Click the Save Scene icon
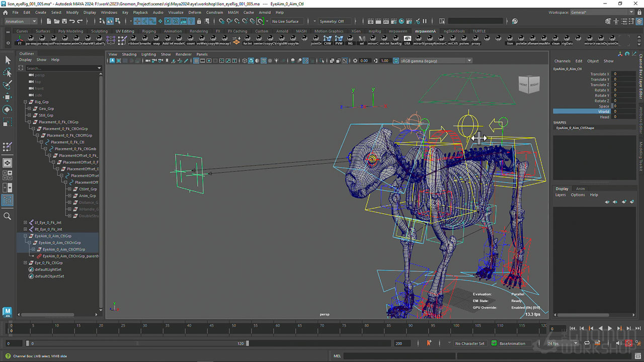Image resolution: width=644 pixels, height=362 pixels. (64, 22)
